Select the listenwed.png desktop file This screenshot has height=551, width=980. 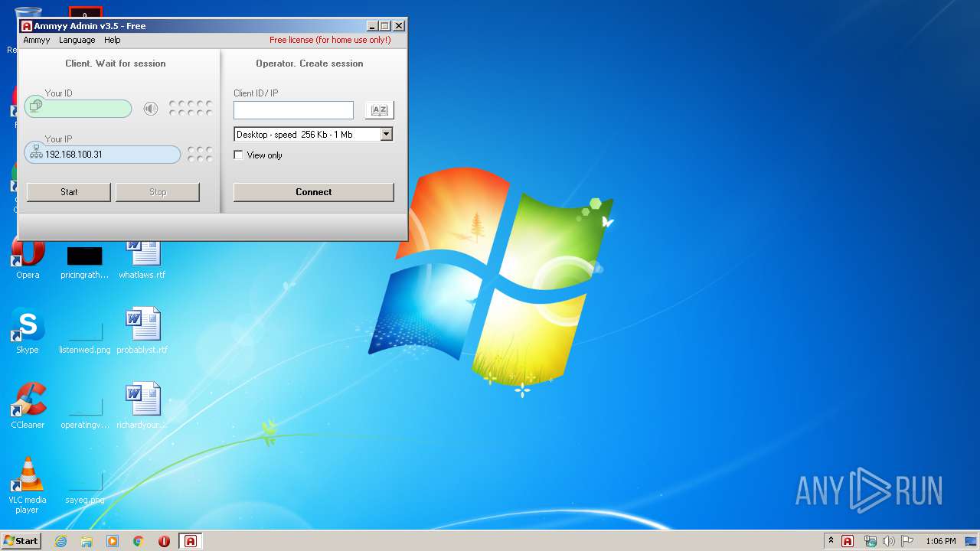tap(85, 336)
